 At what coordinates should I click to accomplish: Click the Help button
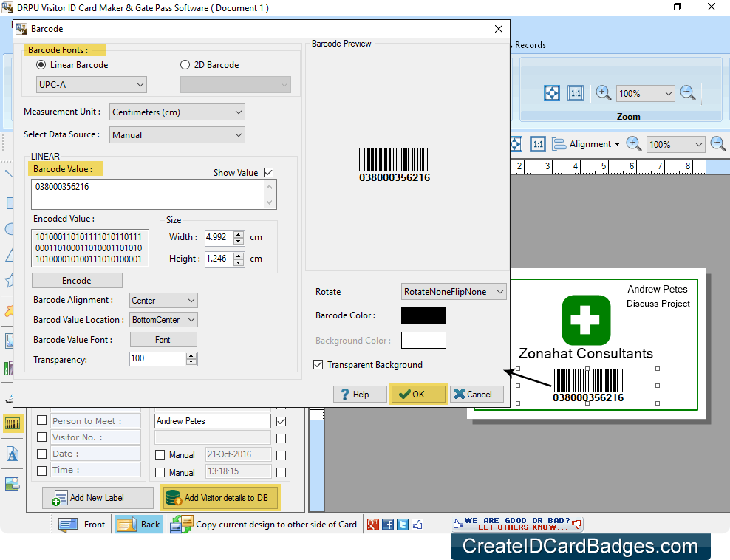click(x=360, y=395)
